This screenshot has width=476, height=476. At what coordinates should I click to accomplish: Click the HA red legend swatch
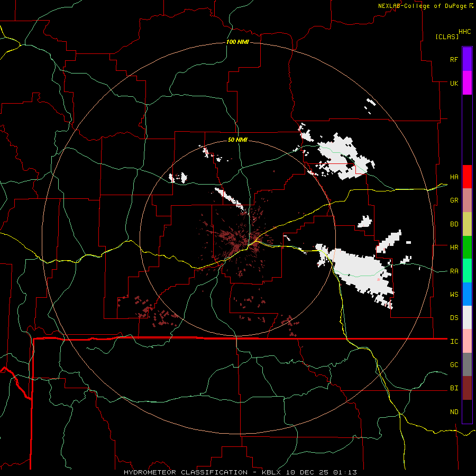pos(467,177)
